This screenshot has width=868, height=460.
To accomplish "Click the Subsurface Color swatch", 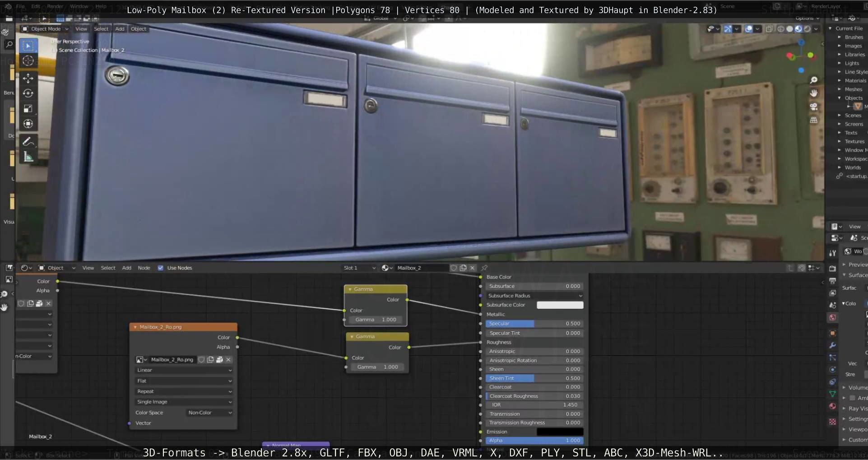I will coord(560,305).
